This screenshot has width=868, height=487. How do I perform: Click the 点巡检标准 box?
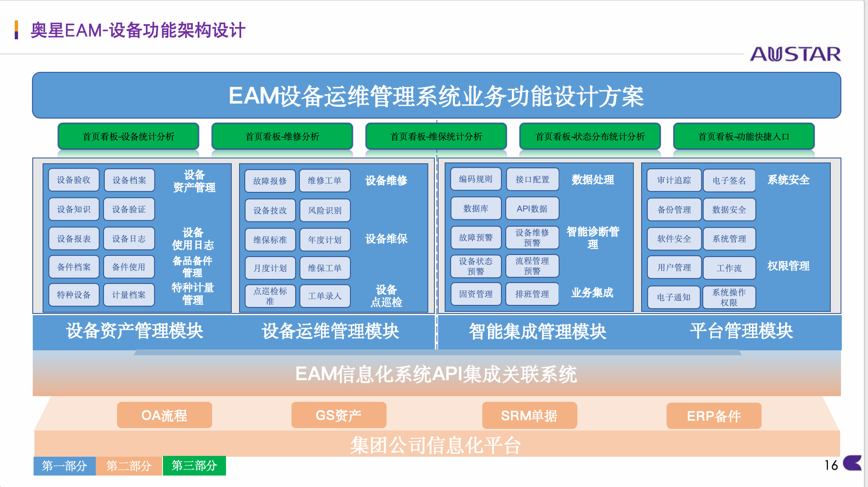[x=270, y=296]
